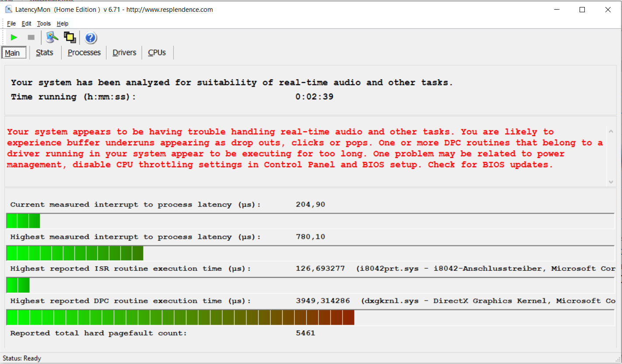Click the 'Status: Ready' status bar text

pyautogui.click(x=22, y=358)
